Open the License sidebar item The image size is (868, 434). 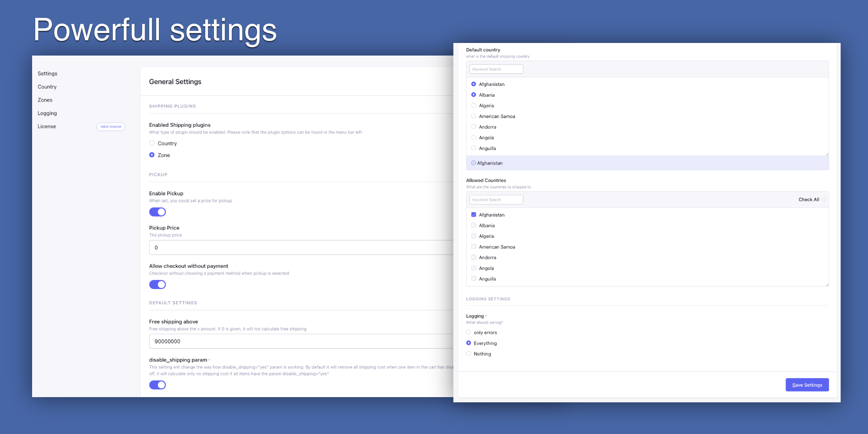point(46,127)
